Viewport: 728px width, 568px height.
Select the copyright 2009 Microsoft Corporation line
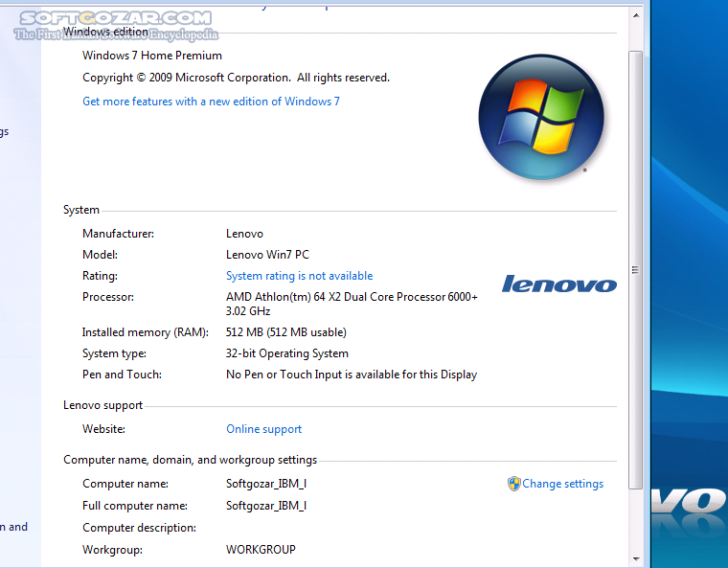tap(236, 78)
